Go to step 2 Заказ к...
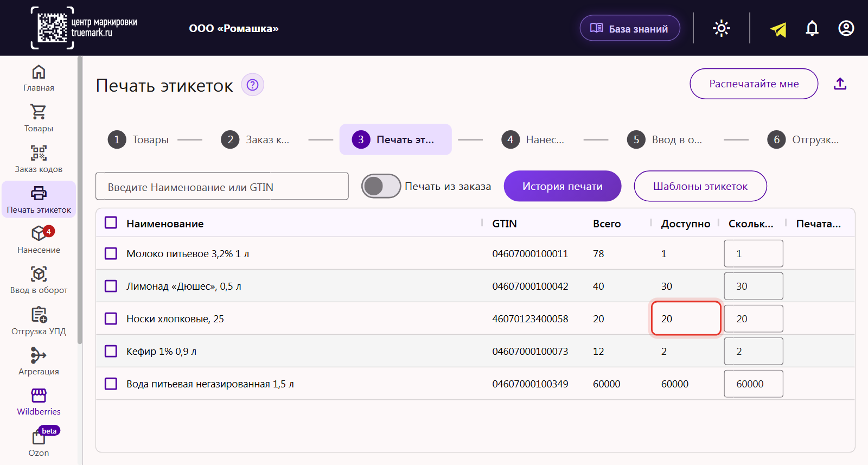The image size is (868, 465). coord(255,139)
